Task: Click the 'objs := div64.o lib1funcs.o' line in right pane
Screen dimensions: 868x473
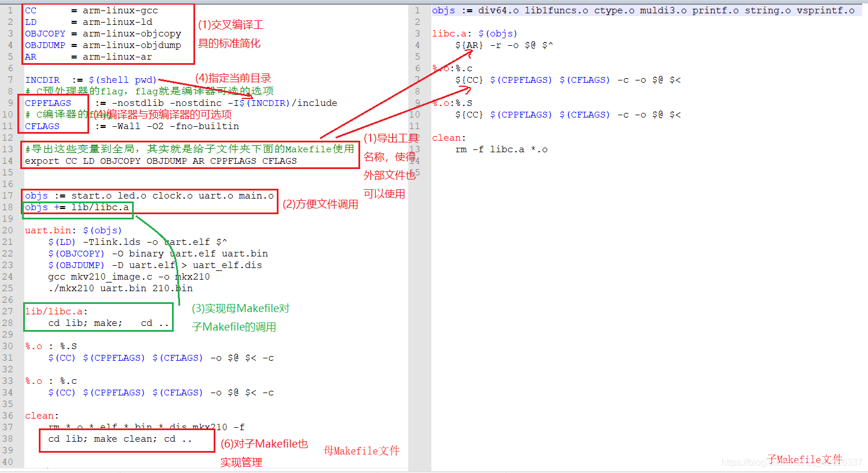Action: click(x=643, y=10)
